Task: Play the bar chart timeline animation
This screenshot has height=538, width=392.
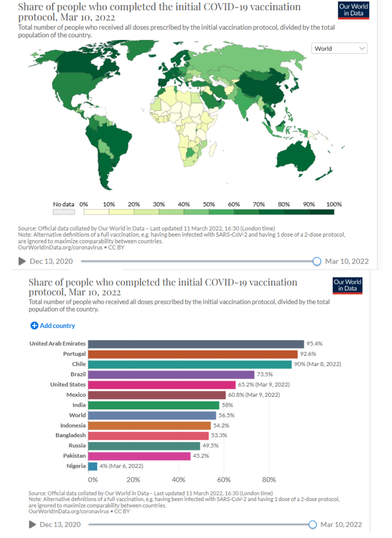Action: tap(33, 525)
